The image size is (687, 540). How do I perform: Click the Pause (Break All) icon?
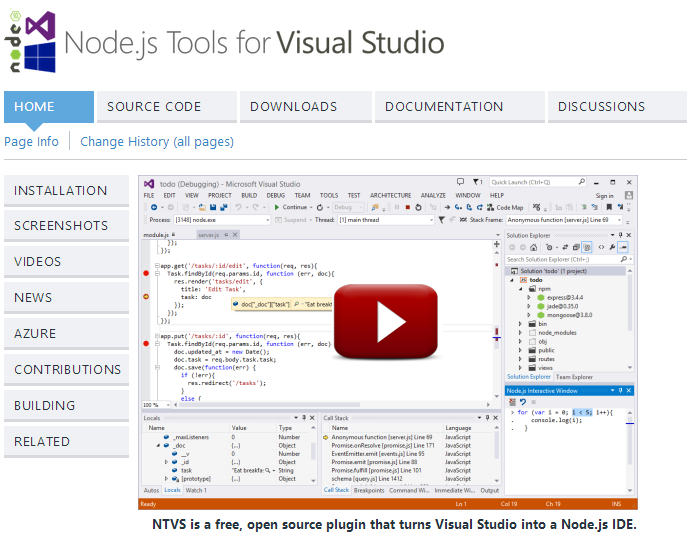397,207
